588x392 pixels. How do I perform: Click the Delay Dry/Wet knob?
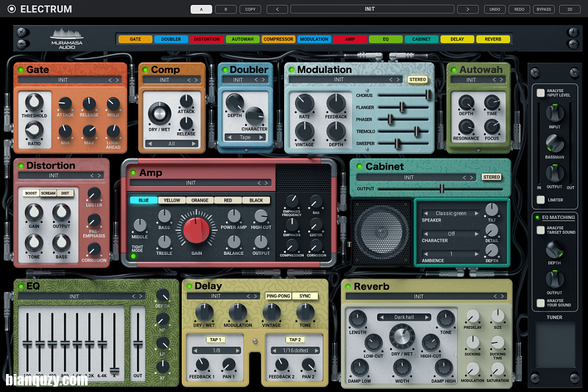[x=204, y=313]
